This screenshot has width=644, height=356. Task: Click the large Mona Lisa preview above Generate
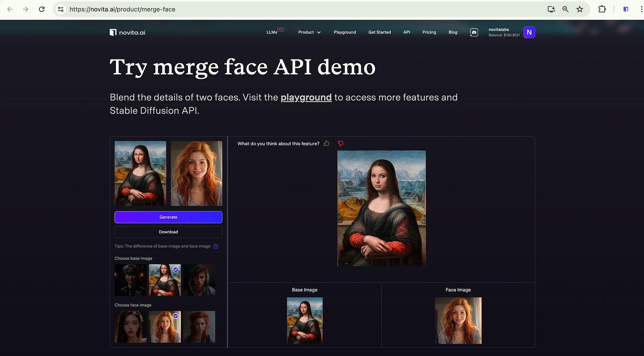click(x=140, y=173)
